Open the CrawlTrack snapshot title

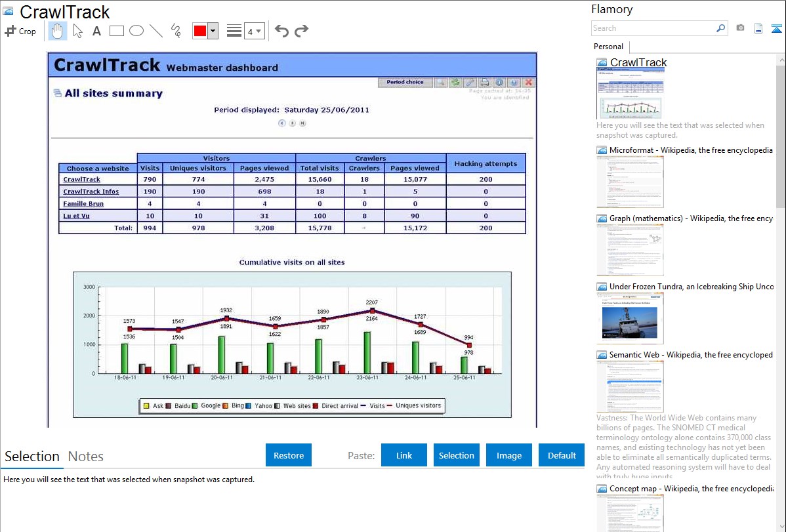coord(638,63)
